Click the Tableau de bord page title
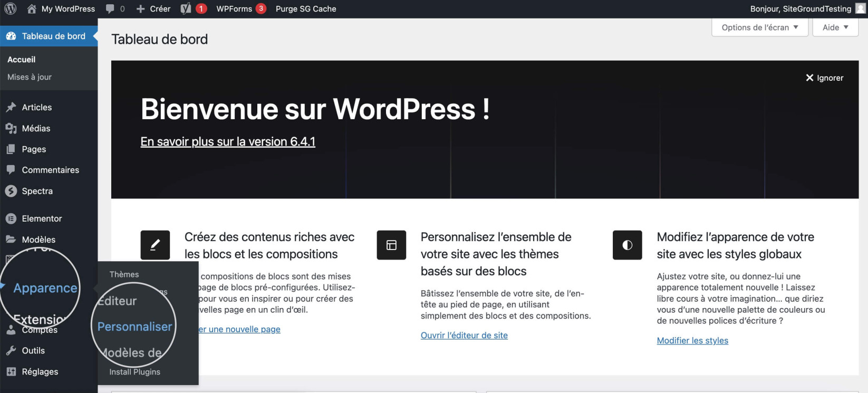 (x=159, y=39)
